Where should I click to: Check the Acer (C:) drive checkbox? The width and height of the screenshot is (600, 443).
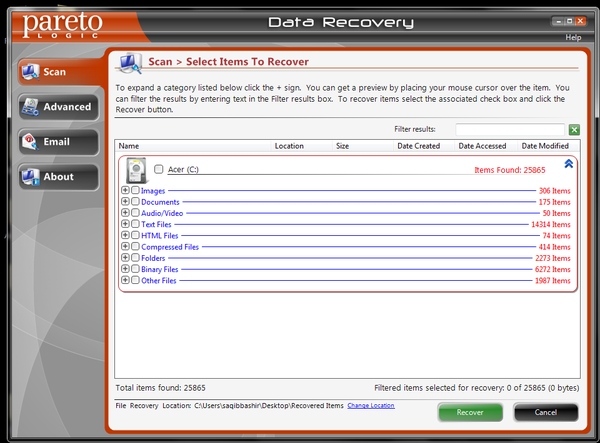(x=158, y=169)
